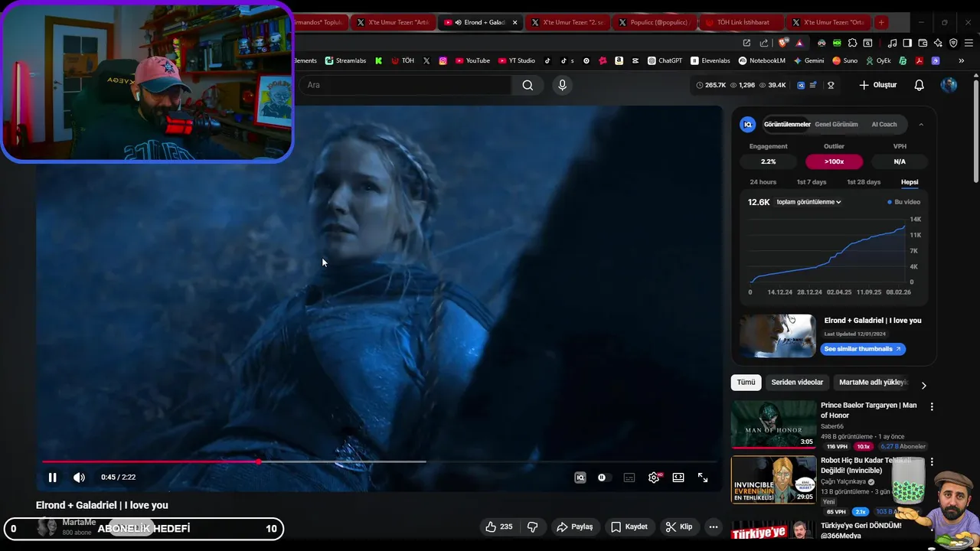Select the Tümü filter chip
This screenshot has height=551, width=980.
pyautogui.click(x=746, y=382)
